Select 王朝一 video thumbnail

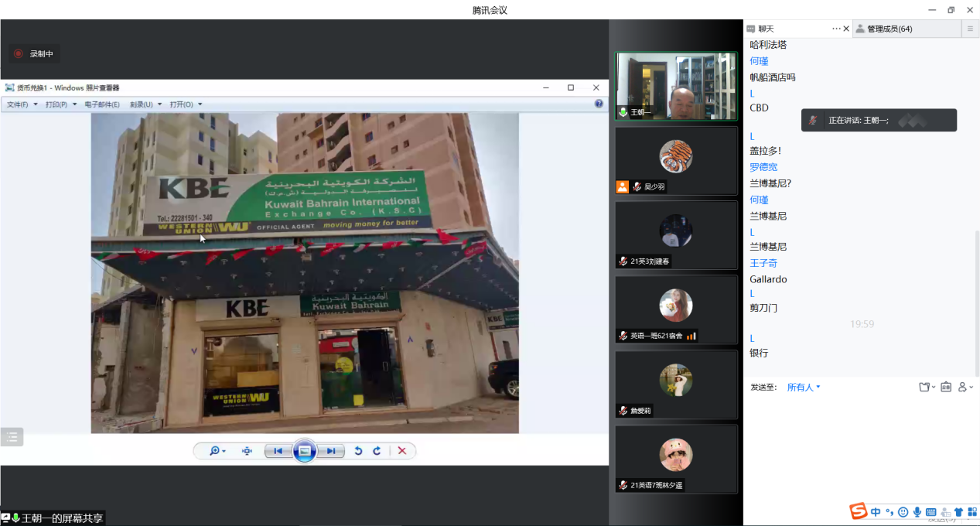(675, 86)
